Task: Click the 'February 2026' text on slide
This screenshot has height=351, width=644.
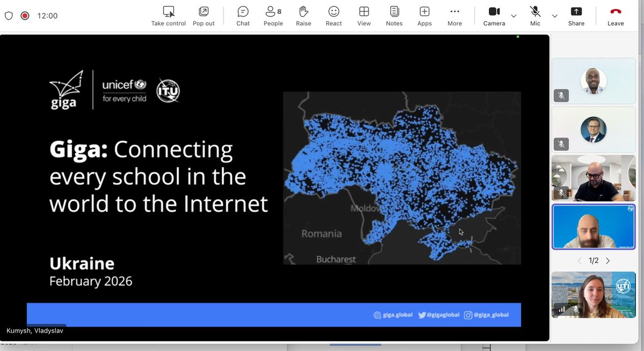Action: [x=91, y=281]
